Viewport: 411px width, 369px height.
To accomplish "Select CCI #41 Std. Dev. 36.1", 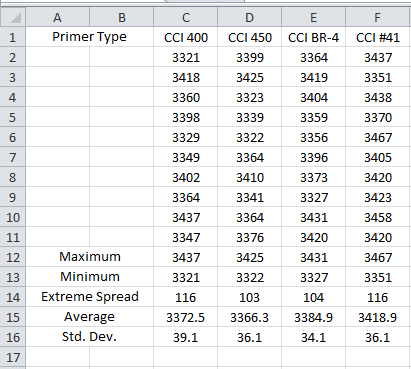I will [x=377, y=337].
